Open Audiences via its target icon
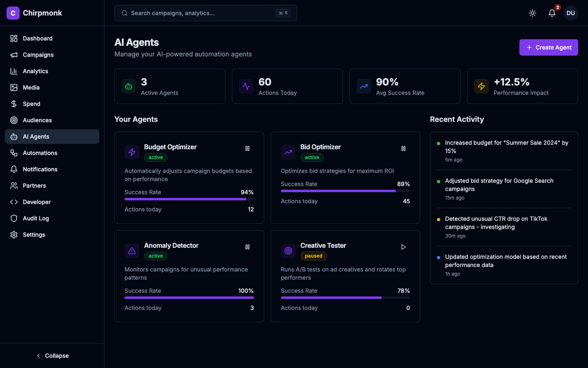 13,120
